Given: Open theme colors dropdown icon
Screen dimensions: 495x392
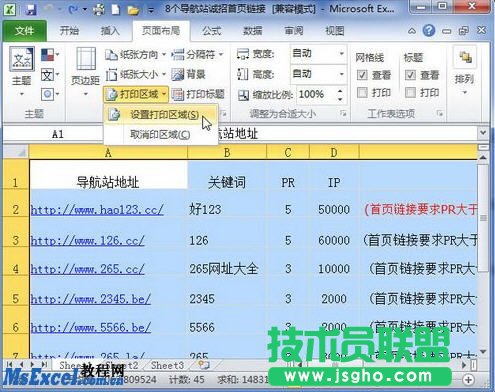Looking at the screenshot, I should [x=50, y=55].
